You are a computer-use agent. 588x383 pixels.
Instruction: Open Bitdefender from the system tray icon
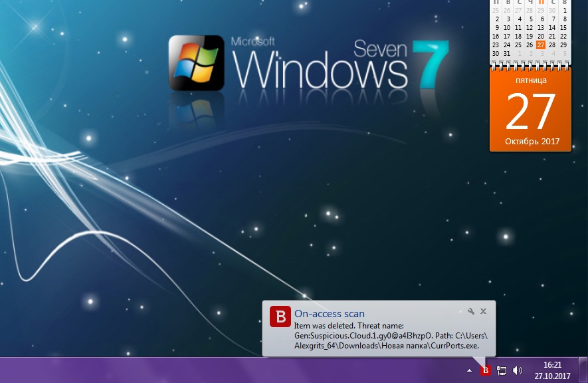click(485, 370)
